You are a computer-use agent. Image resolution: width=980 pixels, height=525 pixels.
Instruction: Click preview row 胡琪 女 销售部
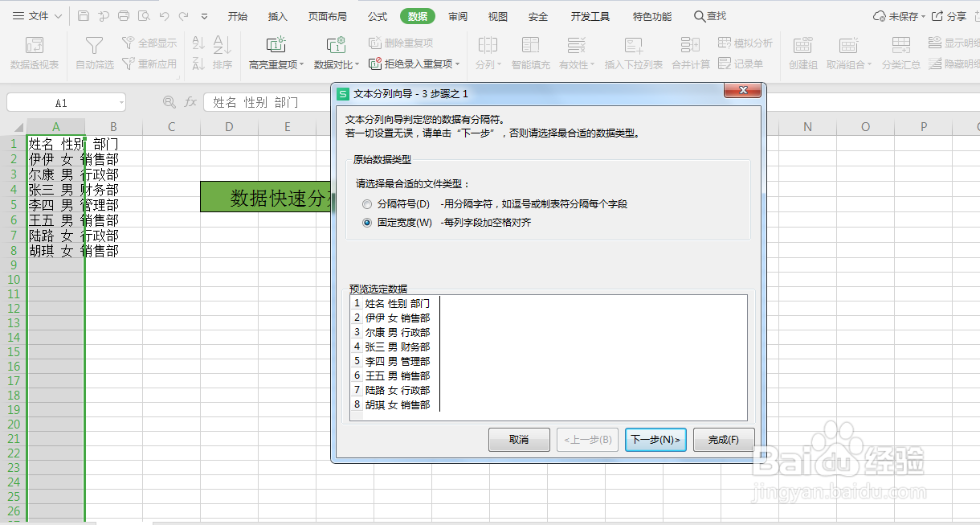[x=398, y=405]
